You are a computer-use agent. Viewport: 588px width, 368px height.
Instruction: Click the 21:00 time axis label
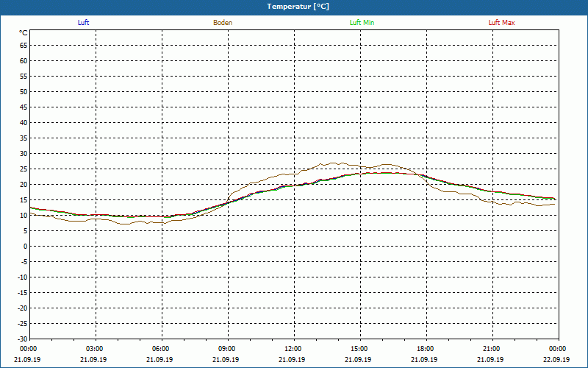(x=491, y=349)
